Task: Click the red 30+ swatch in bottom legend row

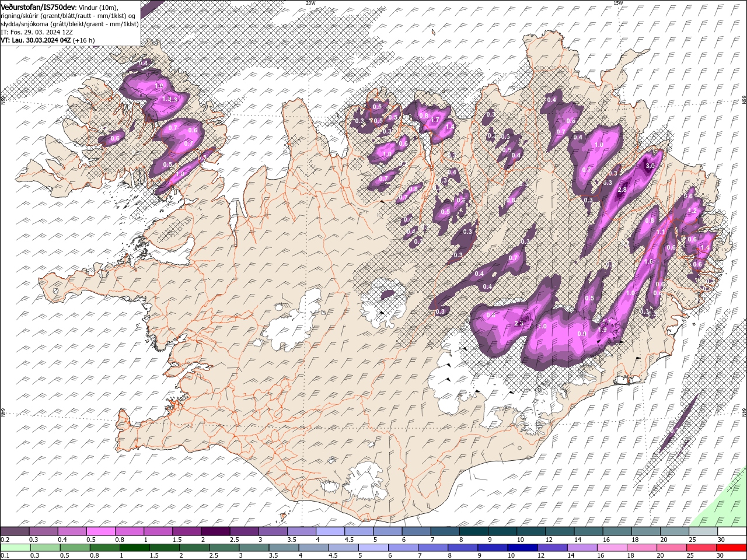Action: click(x=732, y=548)
